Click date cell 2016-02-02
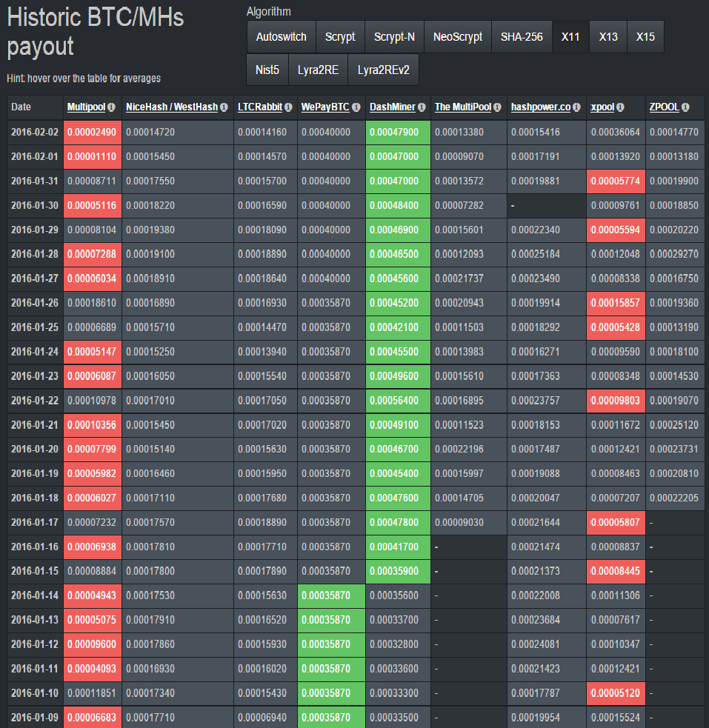709x728 pixels. click(35, 133)
